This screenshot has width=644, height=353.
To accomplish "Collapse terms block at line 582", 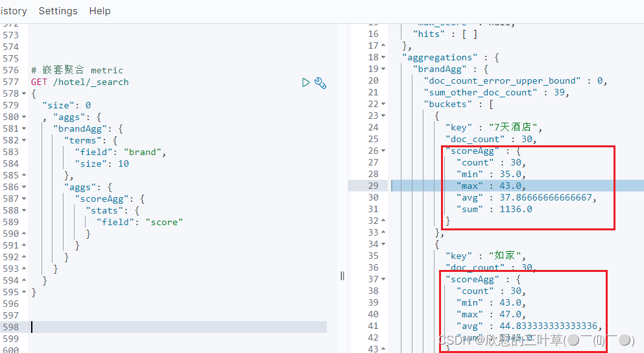I will tap(24, 141).
